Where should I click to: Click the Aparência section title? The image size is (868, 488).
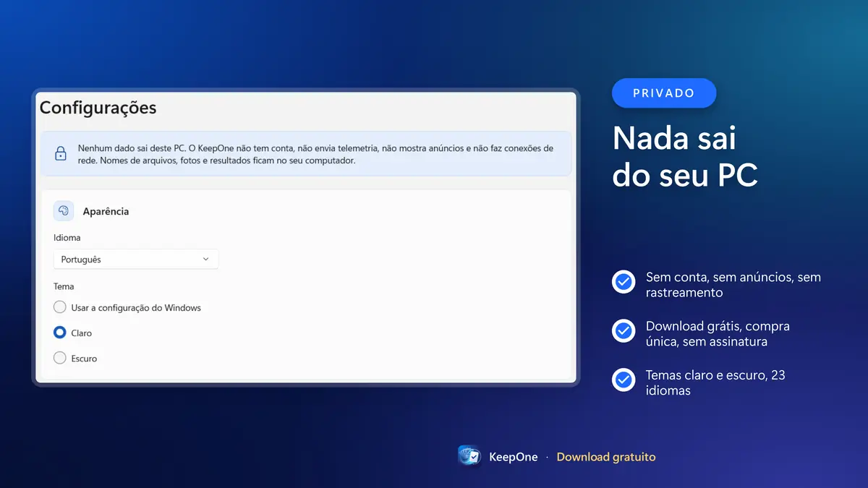click(x=106, y=211)
